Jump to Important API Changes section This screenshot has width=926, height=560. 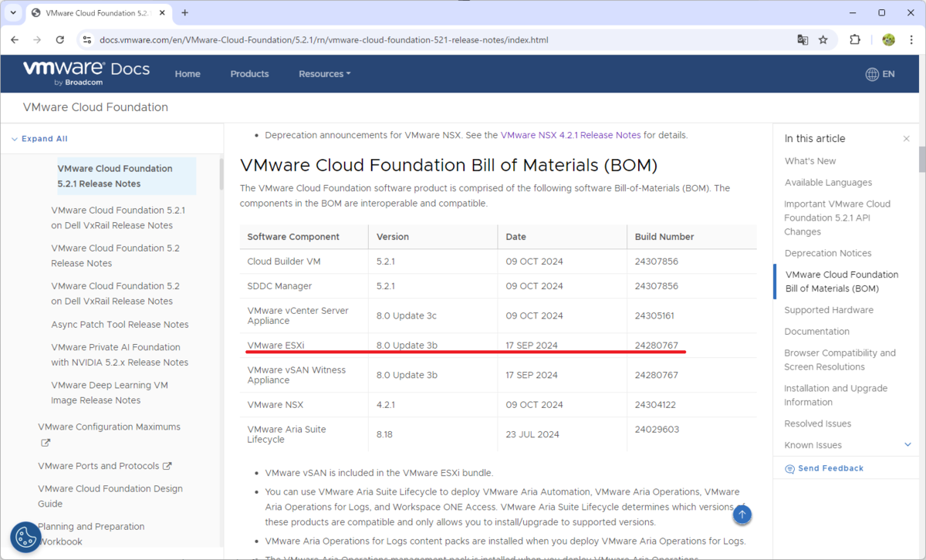837,218
